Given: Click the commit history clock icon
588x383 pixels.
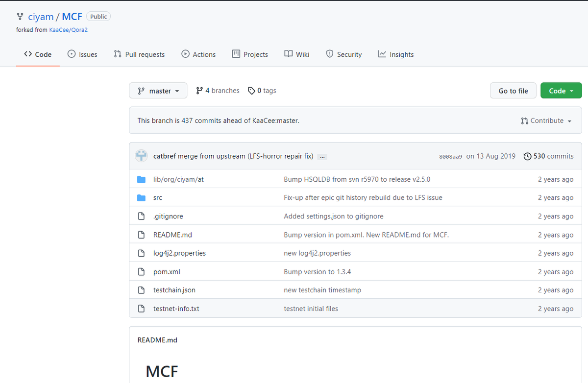Looking at the screenshot, I should pyautogui.click(x=527, y=156).
